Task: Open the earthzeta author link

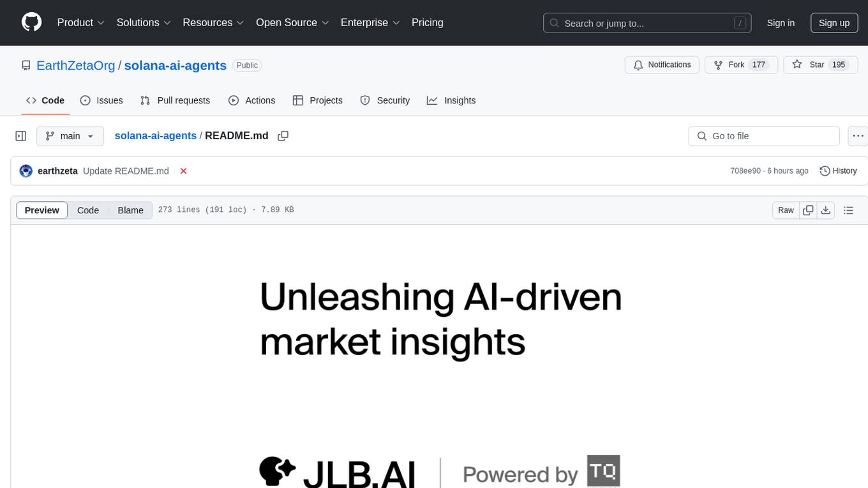Action: pyautogui.click(x=57, y=171)
